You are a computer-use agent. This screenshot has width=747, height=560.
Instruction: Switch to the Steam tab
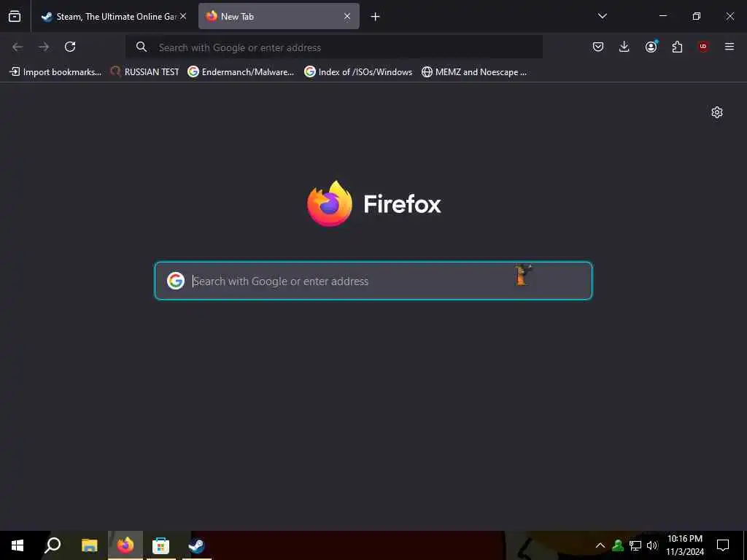(x=114, y=16)
